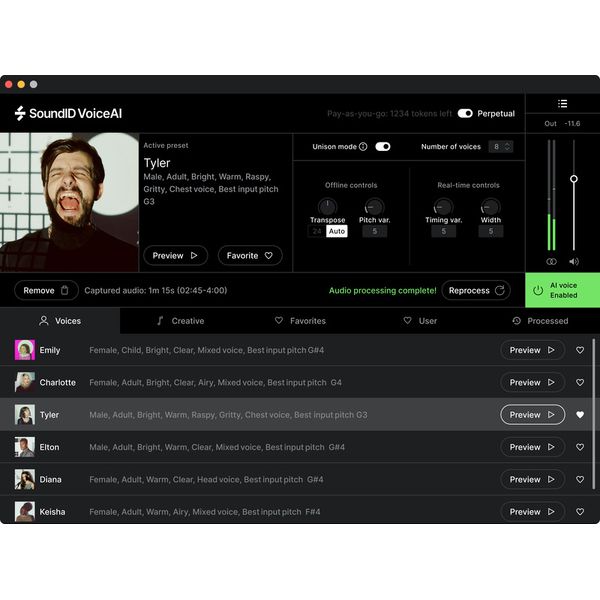This screenshot has width=600, height=600.
Task: Click the stereo link icon under meters
Action: 551,262
